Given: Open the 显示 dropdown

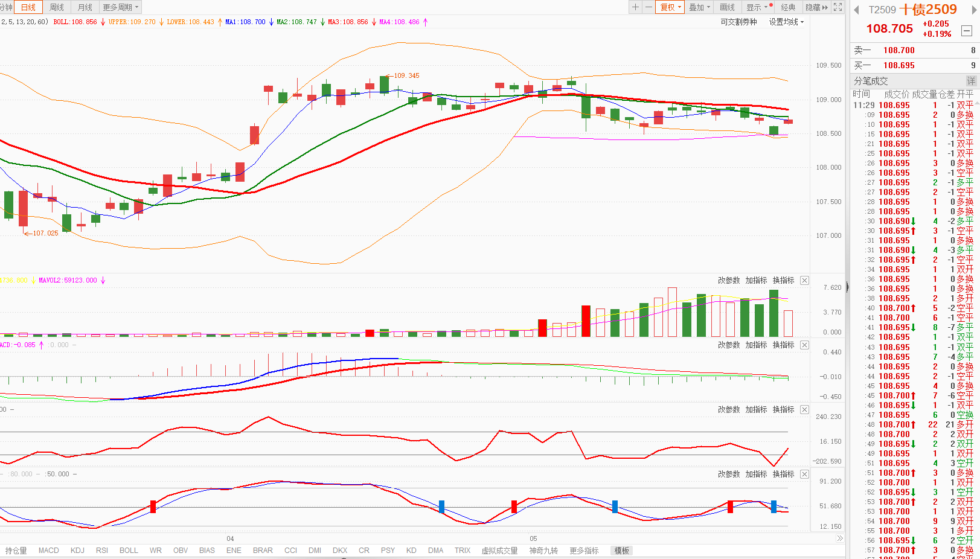Looking at the screenshot, I should [x=757, y=7].
